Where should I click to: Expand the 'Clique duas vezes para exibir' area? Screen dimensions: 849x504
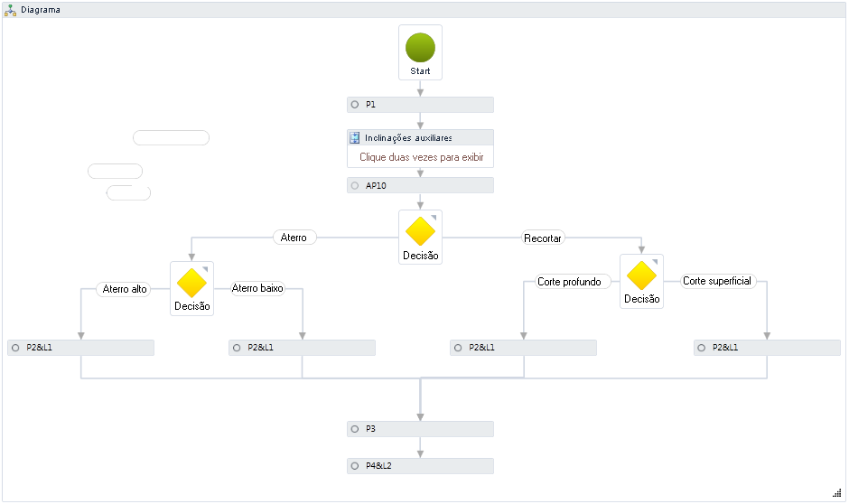coord(421,157)
